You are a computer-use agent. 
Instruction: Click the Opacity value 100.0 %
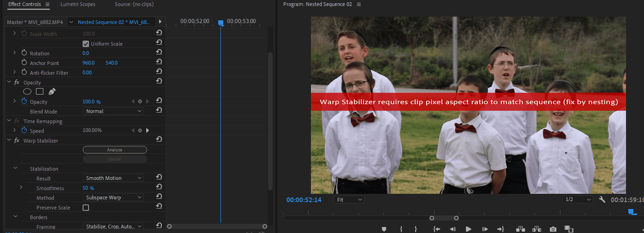[91, 102]
